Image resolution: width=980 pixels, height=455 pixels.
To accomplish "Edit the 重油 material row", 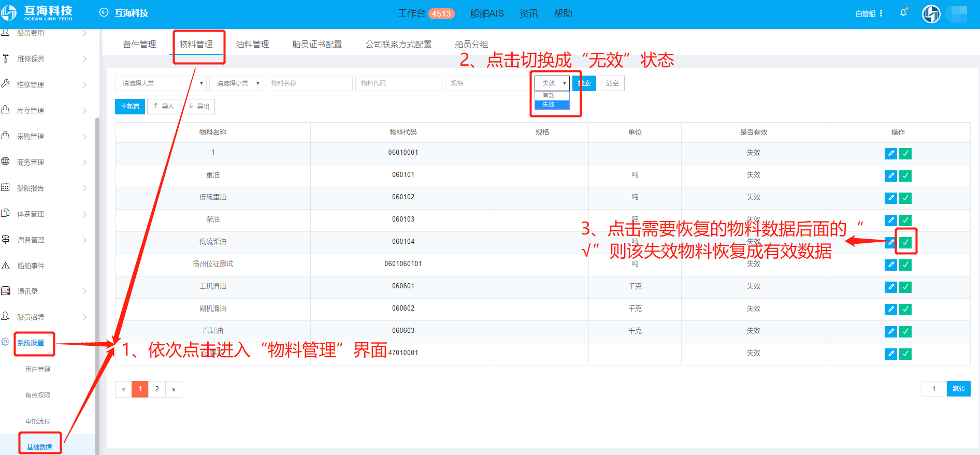I will coord(890,175).
